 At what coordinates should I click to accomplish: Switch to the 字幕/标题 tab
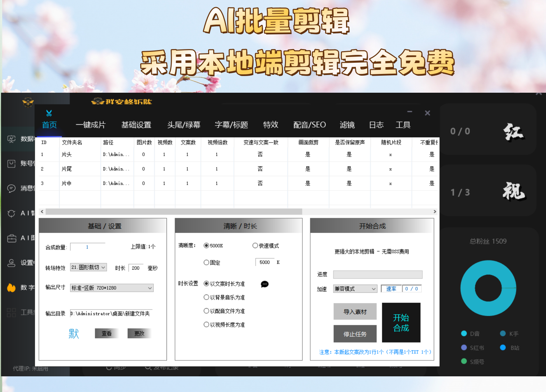tap(231, 125)
